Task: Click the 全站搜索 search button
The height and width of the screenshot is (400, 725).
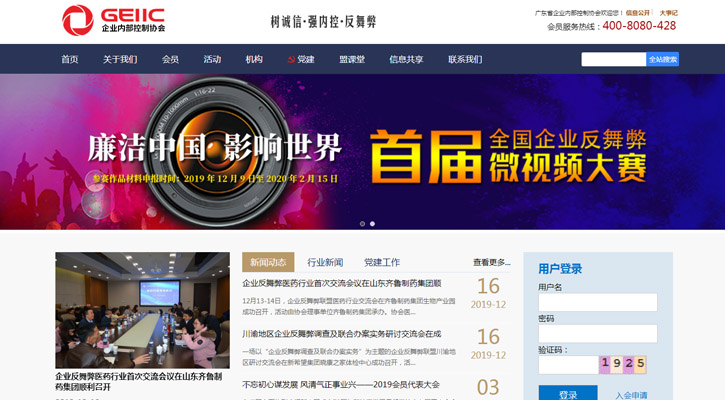Action: [663, 60]
